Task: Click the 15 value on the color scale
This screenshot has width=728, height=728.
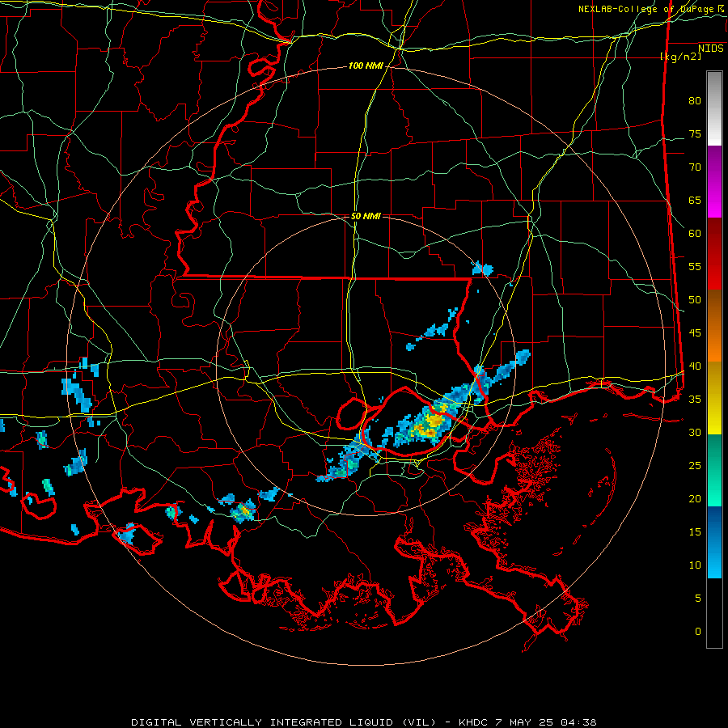Action: coord(695,532)
